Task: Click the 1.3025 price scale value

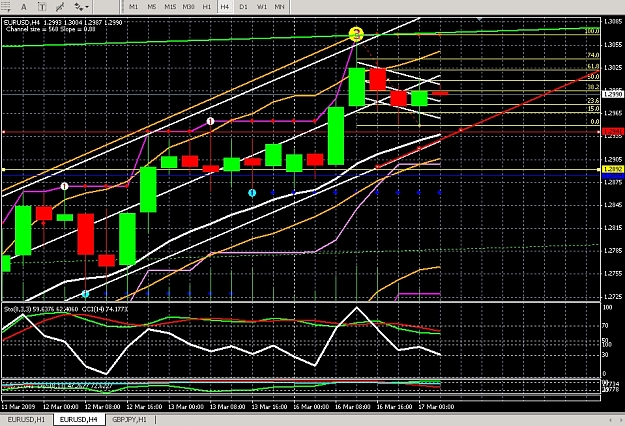Action: click(613, 67)
